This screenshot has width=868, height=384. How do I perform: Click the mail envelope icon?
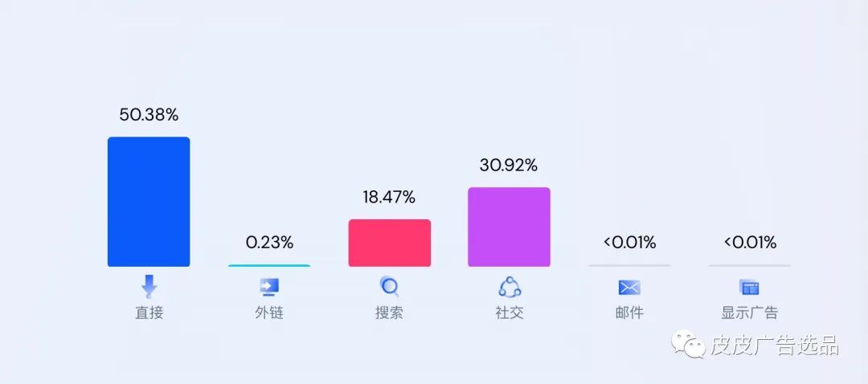point(629,287)
